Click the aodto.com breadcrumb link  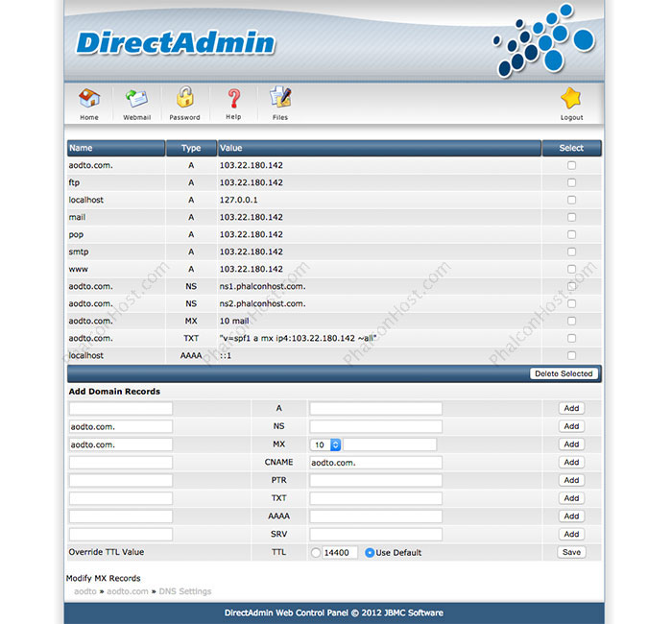pyautogui.click(x=128, y=592)
